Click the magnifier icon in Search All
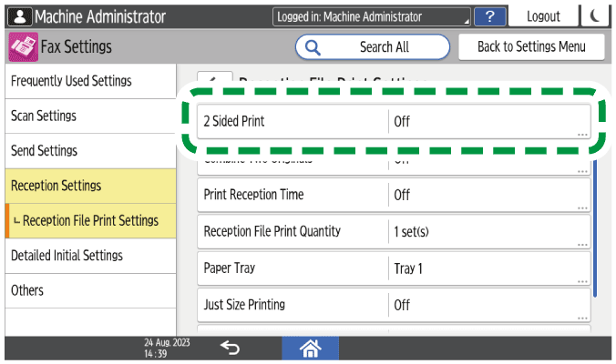616x364 pixels. 313,46
